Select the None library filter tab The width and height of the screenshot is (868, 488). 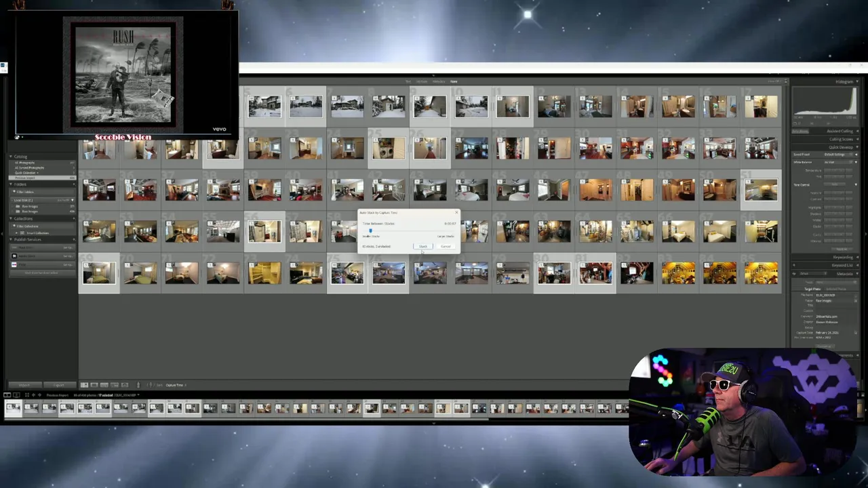pos(454,81)
